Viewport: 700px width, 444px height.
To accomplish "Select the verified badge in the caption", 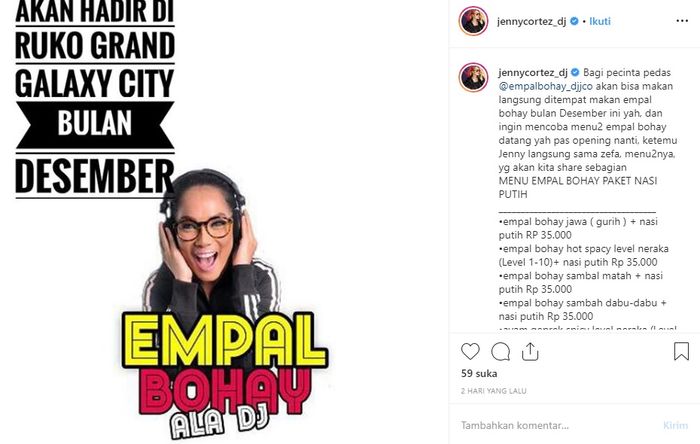I will click(575, 72).
